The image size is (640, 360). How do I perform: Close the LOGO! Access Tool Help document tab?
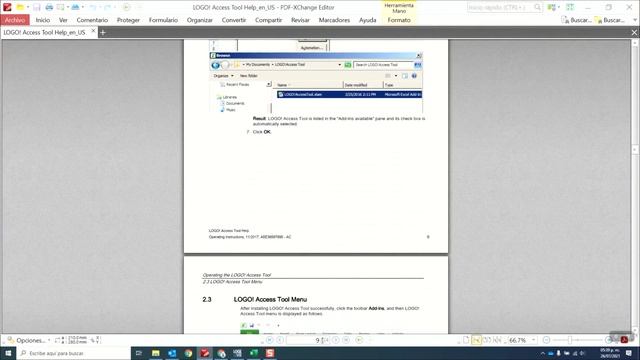[x=93, y=31]
